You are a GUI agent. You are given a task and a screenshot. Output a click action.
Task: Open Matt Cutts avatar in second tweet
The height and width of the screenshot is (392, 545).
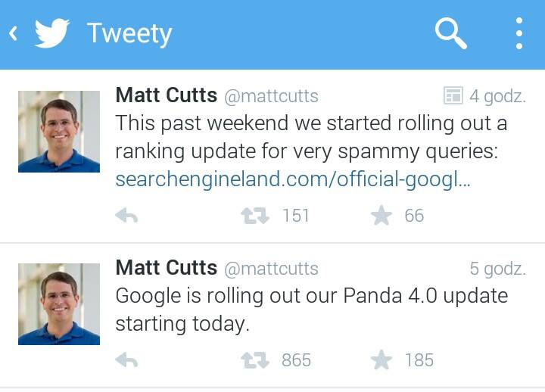coord(59,304)
